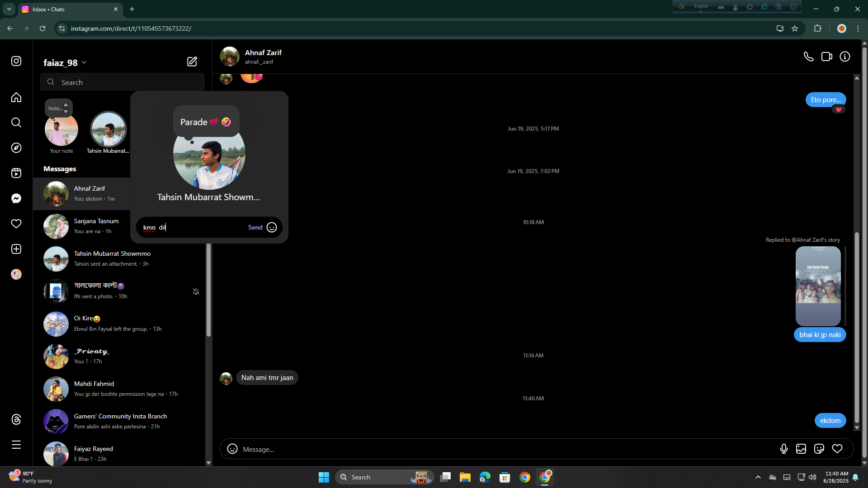Viewport: 868px width, 488px height.
Task: Bookmark this page with star icon
Action: pos(795,28)
